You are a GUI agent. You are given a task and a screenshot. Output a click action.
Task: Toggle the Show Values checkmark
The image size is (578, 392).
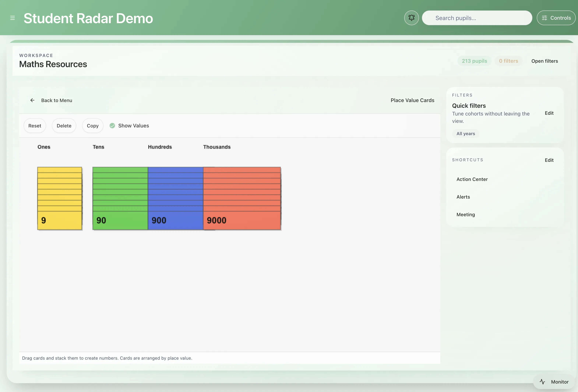(112, 126)
